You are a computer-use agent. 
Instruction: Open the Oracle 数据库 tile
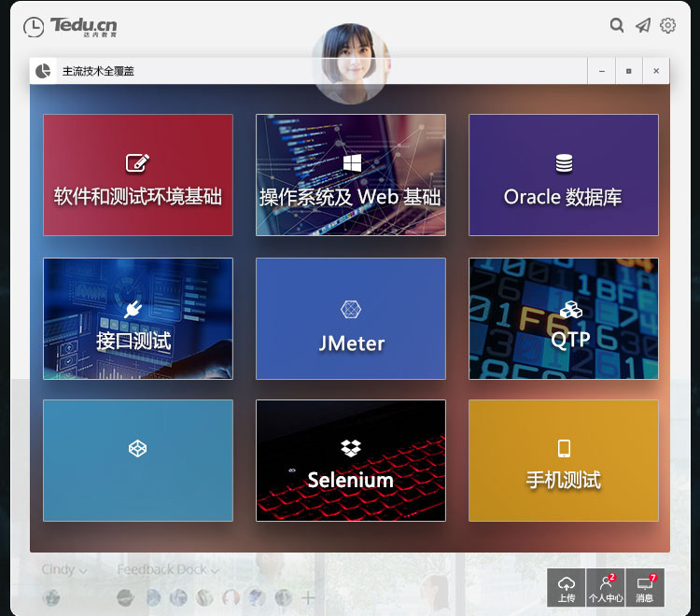pos(563,175)
